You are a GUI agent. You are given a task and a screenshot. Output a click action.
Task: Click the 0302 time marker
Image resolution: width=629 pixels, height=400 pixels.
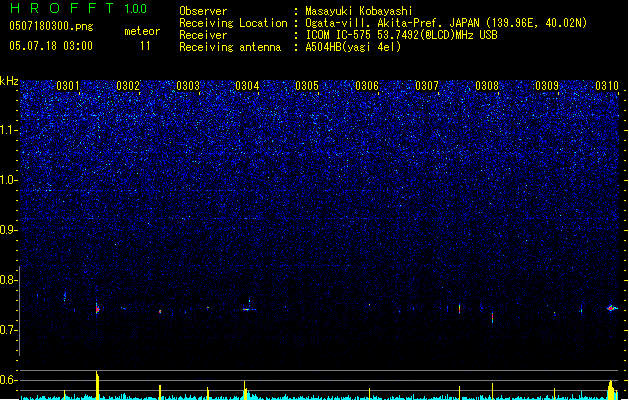[128, 86]
